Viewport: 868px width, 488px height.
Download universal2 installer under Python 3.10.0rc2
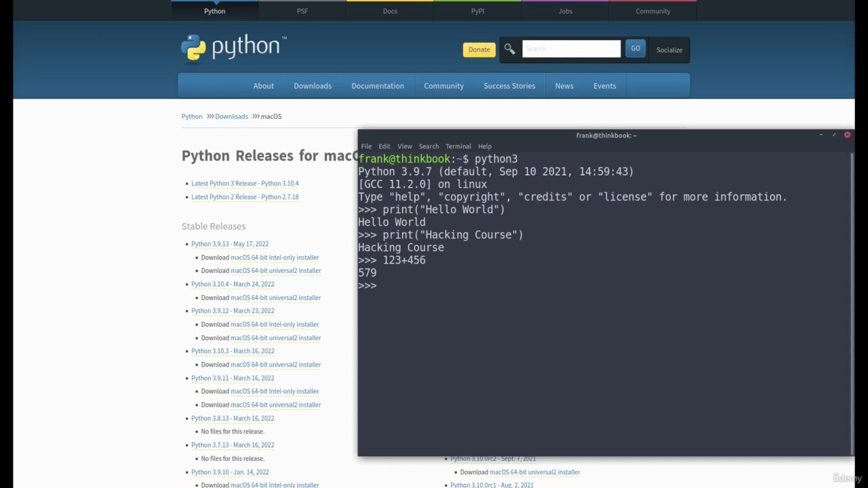(x=535, y=472)
